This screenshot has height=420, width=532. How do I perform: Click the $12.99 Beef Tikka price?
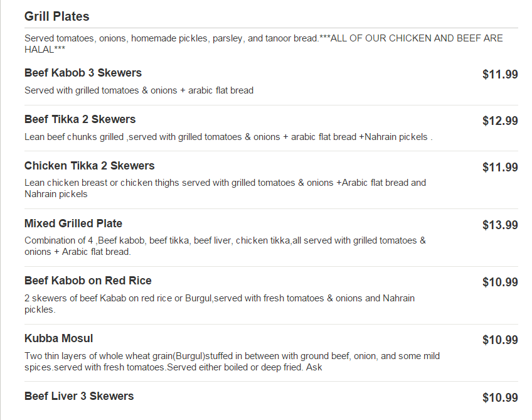500,121
